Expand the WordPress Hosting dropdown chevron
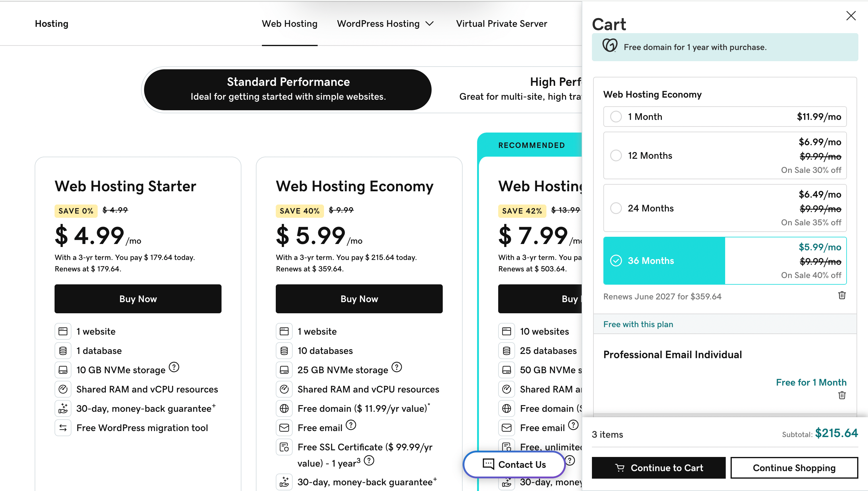 tap(429, 23)
